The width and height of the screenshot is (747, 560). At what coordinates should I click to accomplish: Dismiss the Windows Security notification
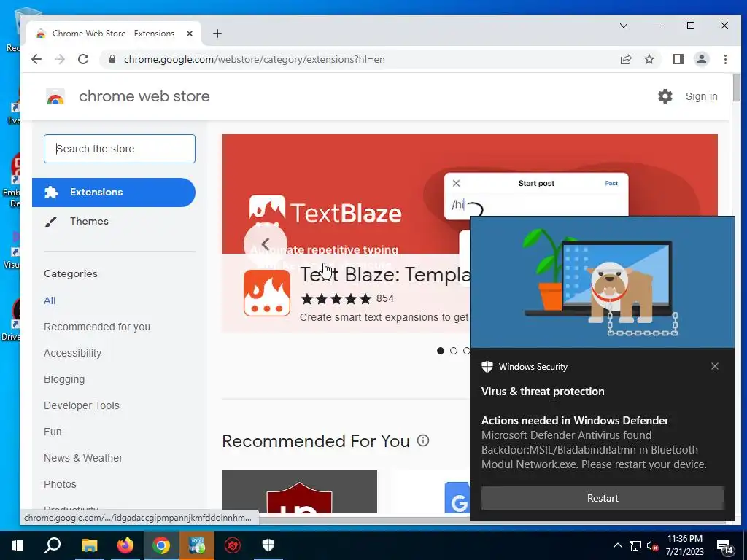coord(715,366)
